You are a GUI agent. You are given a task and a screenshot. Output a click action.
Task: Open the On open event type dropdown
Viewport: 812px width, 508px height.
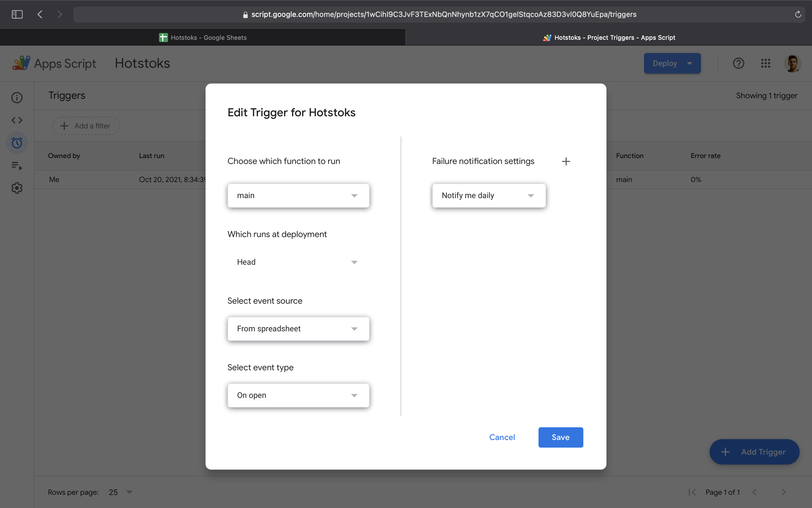click(298, 395)
